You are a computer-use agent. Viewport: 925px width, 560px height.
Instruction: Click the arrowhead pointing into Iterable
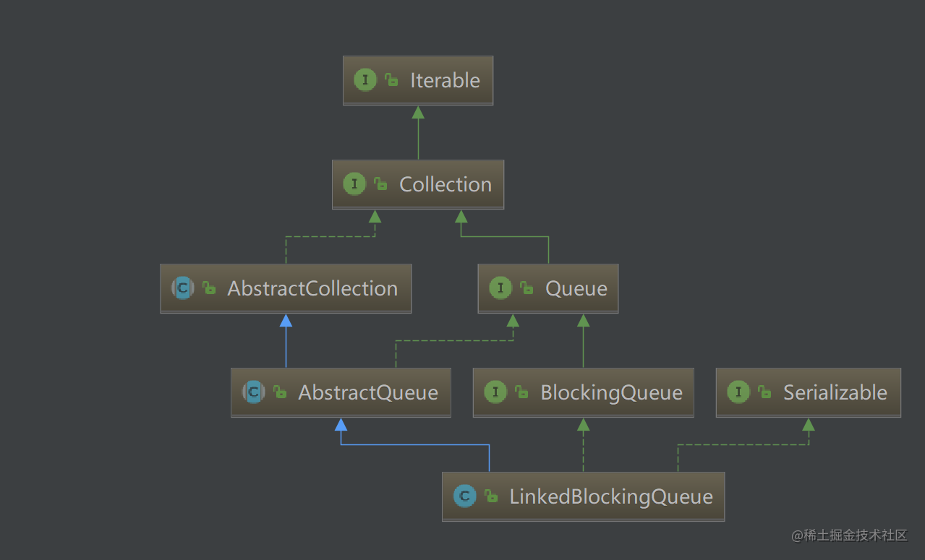[418, 112]
